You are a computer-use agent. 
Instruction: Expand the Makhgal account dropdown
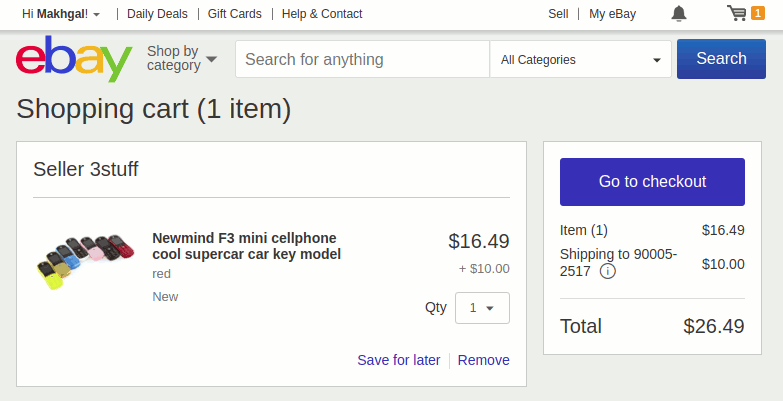pyautogui.click(x=61, y=14)
